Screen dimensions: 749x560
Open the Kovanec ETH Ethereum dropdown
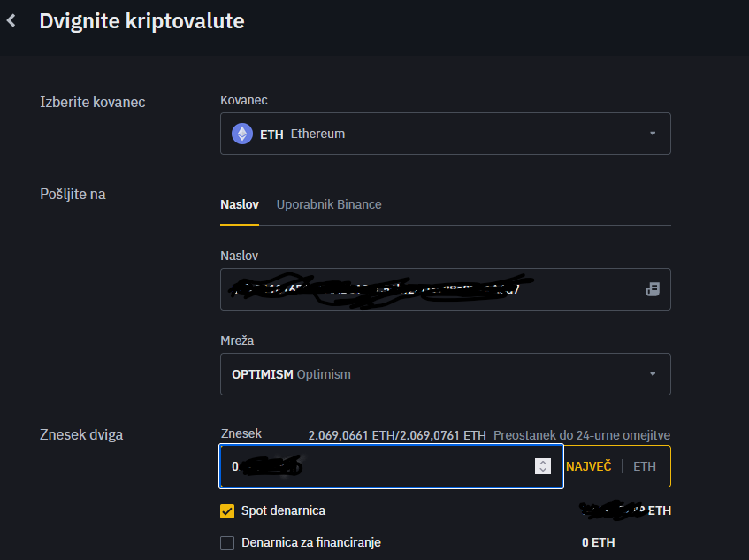click(x=445, y=134)
